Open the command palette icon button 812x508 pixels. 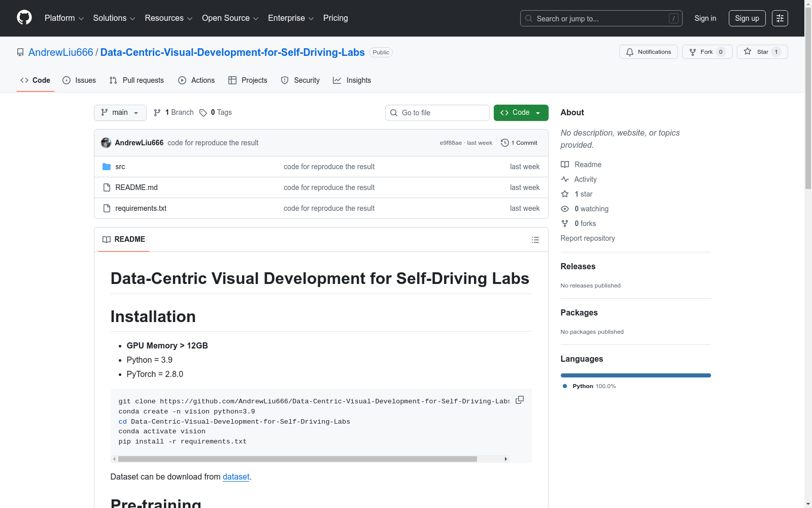point(780,18)
